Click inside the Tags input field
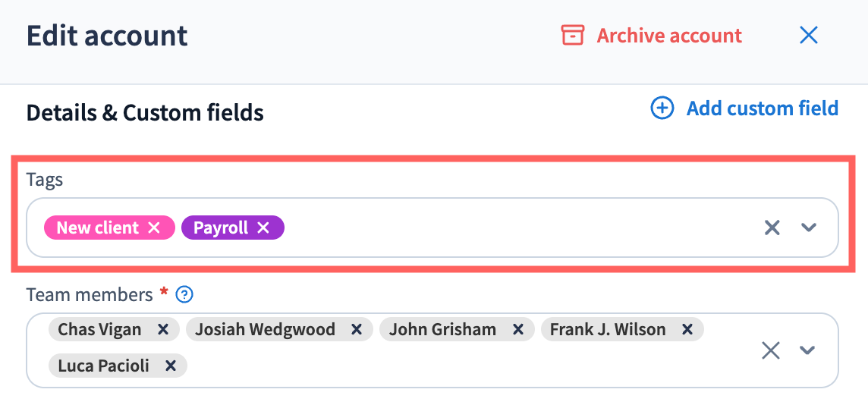The width and height of the screenshot is (868, 405). 516,228
